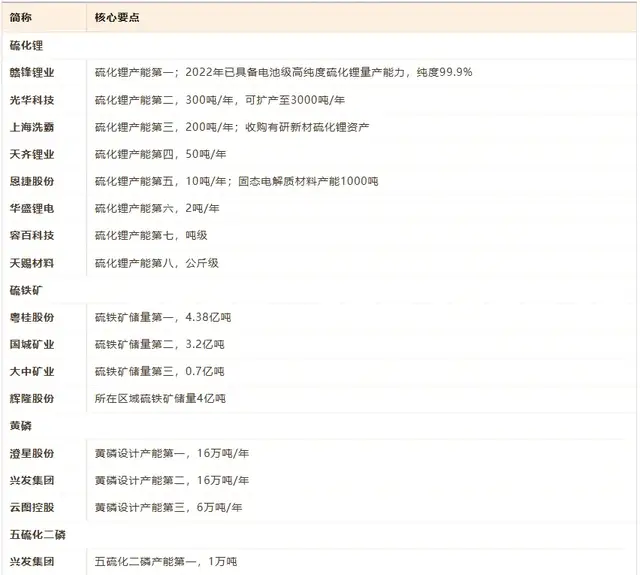This screenshot has height=575, width=640.
Task: Select the 上海洗霸 company name cell
Action: pyautogui.click(x=32, y=127)
